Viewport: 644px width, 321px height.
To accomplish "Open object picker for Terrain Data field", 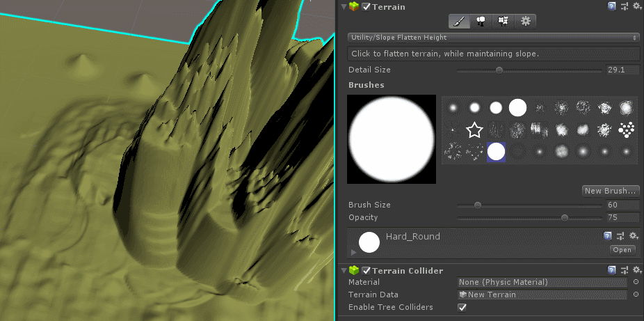I will click(636, 295).
